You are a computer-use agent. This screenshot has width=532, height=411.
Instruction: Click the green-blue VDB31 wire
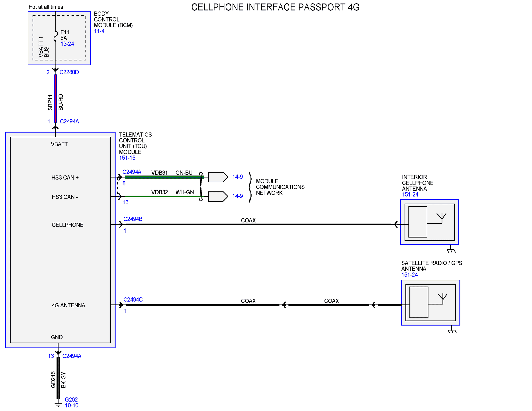point(164,177)
